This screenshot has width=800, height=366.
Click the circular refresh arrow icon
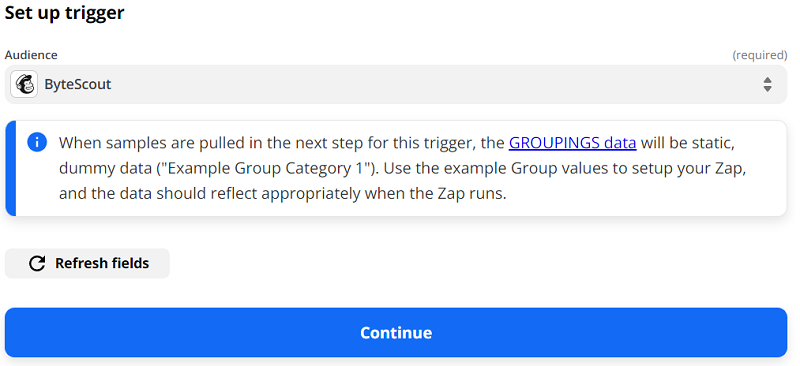click(x=37, y=263)
